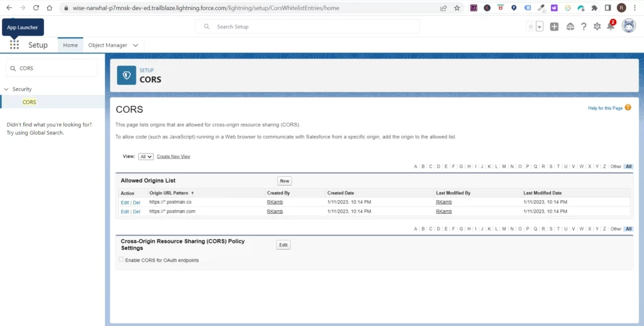Switch to the Home tab

click(x=70, y=45)
